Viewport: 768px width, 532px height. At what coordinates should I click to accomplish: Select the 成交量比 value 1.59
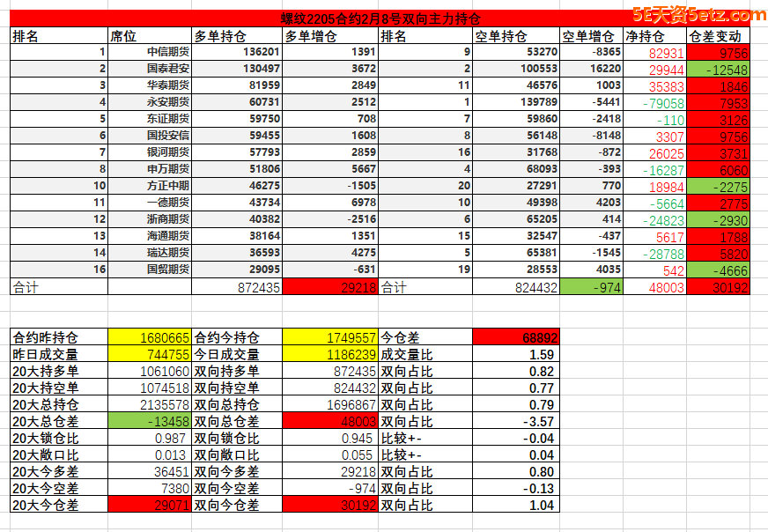click(515, 354)
